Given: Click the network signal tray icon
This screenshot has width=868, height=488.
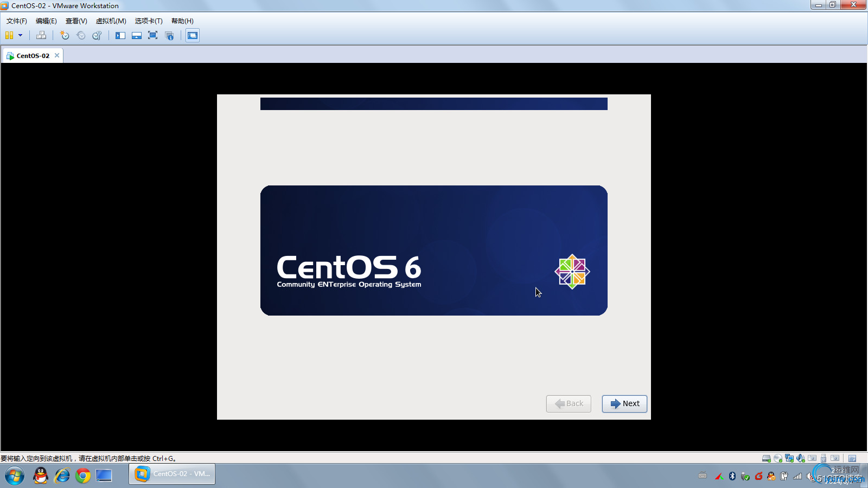Looking at the screenshot, I should coord(797,476).
